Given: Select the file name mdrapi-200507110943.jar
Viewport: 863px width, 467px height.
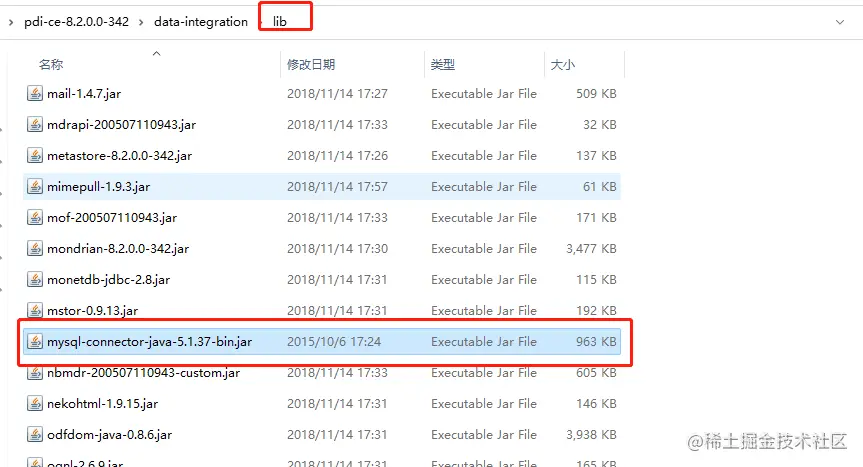Looking at the screenshot, I should 122,125.
